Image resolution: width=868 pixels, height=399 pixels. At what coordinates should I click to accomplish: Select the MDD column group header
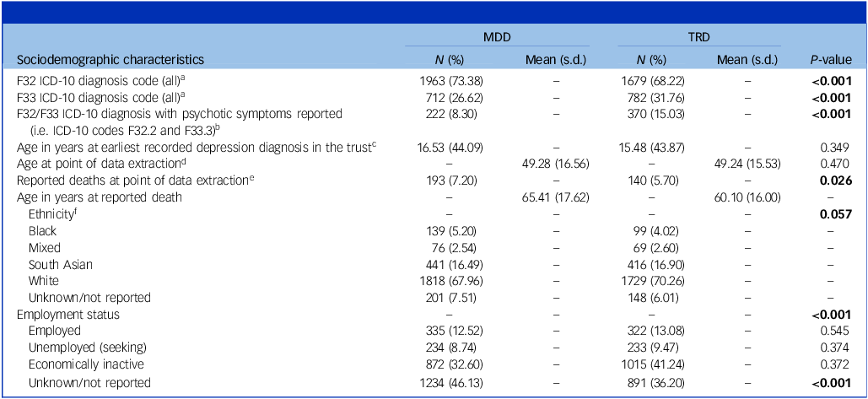tap(493, 40)
